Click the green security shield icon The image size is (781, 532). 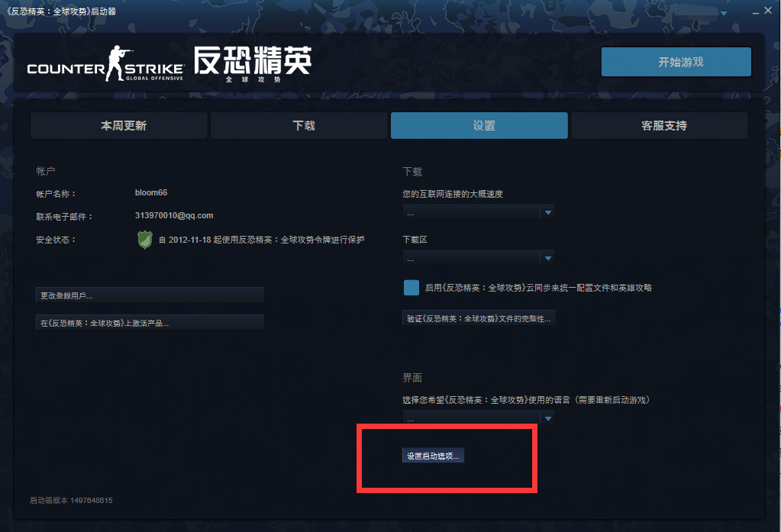coord(144,240)
